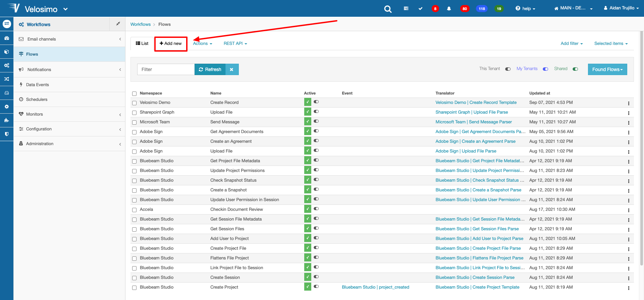Check the Accela row checkbox
The height and width of the screenshot is (300, 644).
click(135, 210)
